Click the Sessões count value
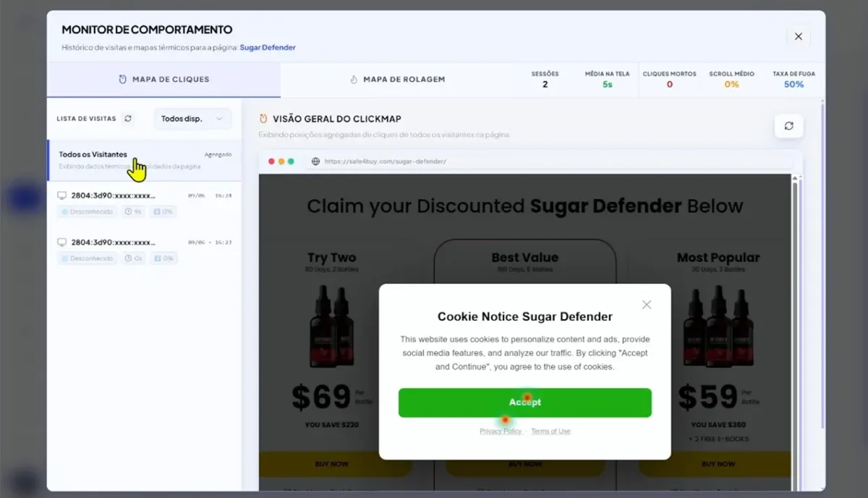The width and height of the screenshot is (868, 498). [x=545, y=85]
